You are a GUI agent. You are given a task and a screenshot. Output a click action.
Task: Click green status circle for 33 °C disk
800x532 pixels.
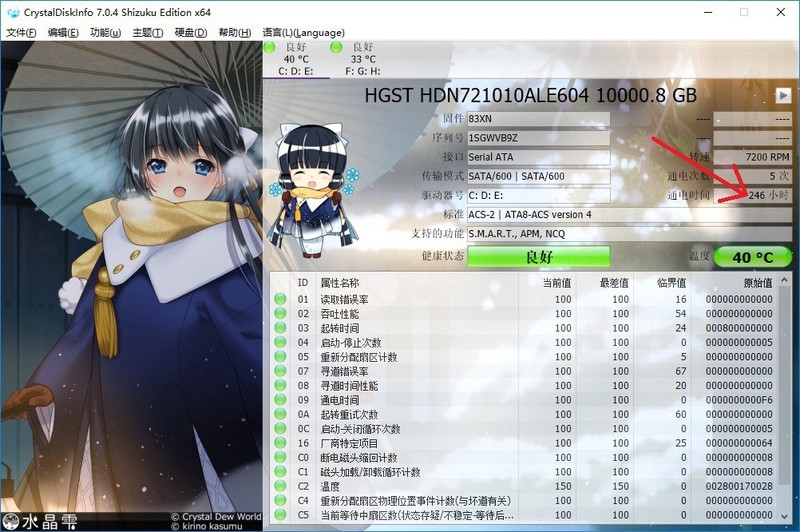click(336, 47)
